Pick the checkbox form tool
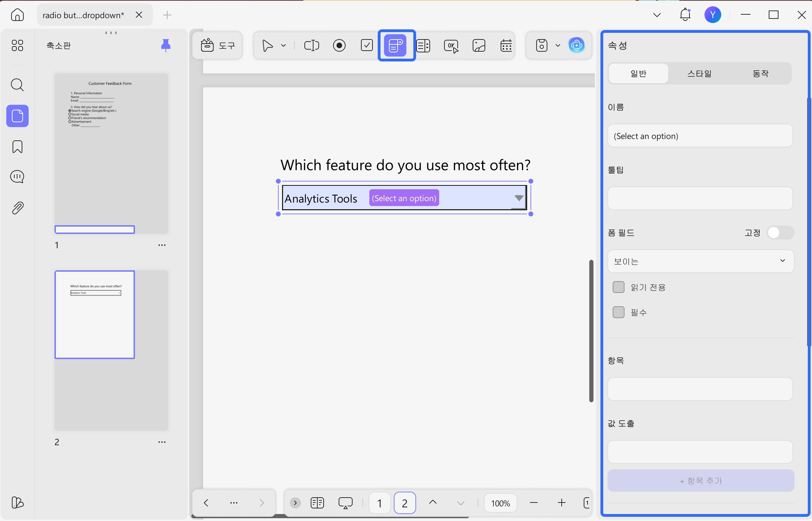This screenshot has height=521, width=812. (x=367, y=45)
